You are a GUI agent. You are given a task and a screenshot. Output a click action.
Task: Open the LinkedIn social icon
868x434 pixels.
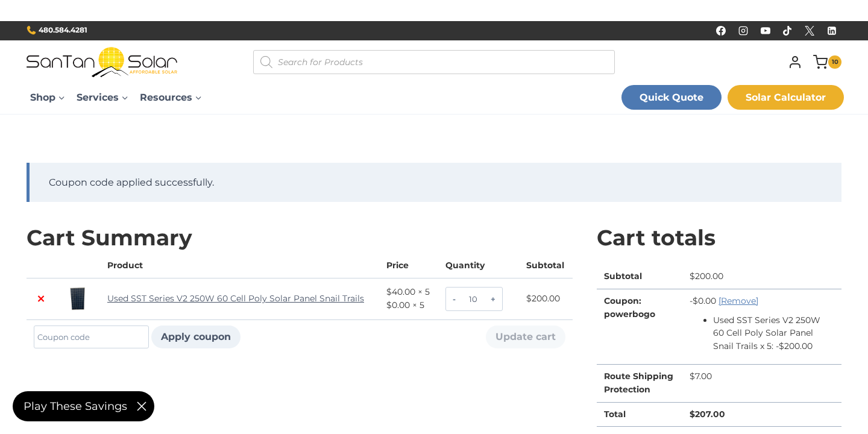832,31
